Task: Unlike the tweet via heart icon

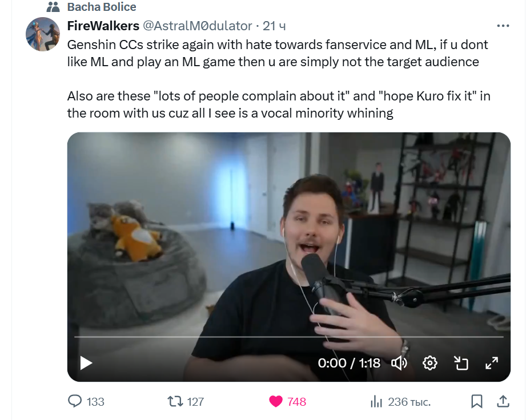Action: tap(276, 401)
